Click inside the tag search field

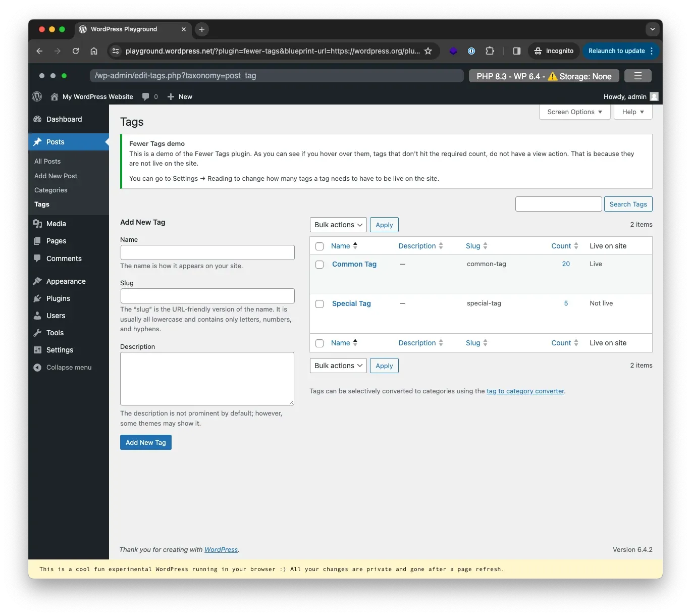558,204
